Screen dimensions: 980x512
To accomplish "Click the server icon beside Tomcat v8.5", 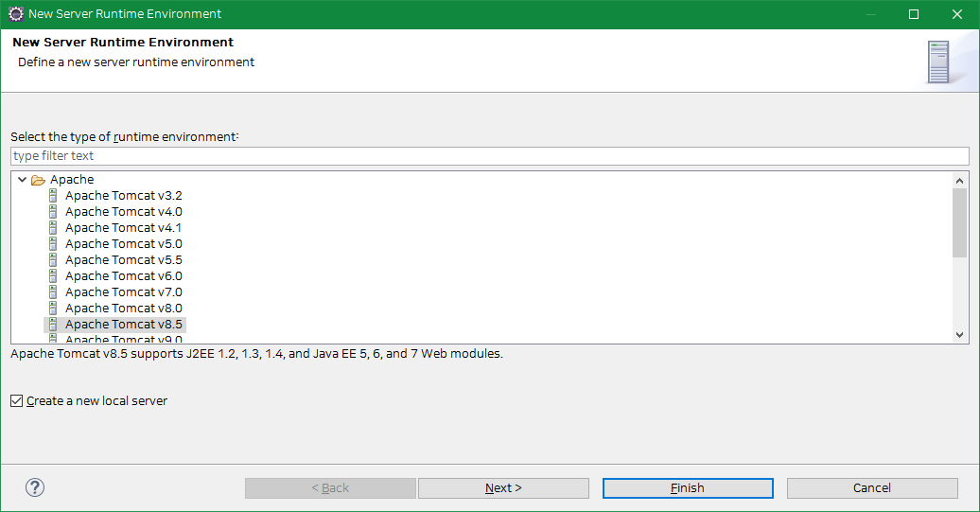I will [x=53, y=325].
